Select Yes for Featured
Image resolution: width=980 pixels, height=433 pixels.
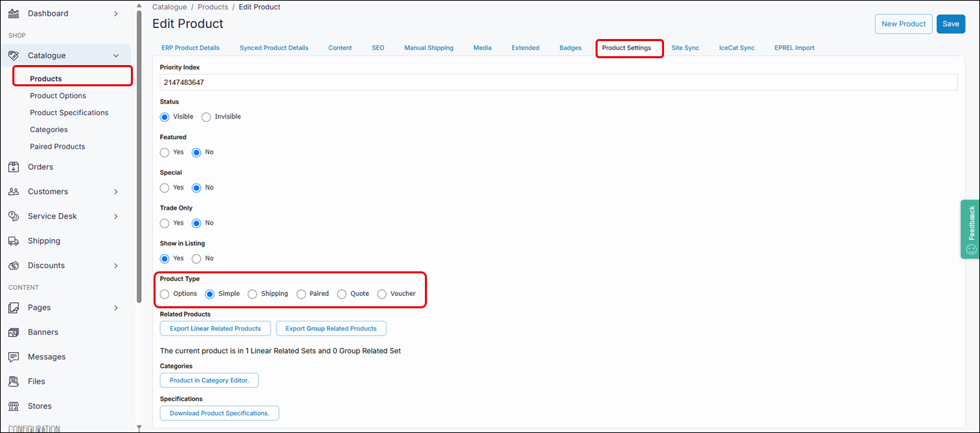click(x=164, y=152)
